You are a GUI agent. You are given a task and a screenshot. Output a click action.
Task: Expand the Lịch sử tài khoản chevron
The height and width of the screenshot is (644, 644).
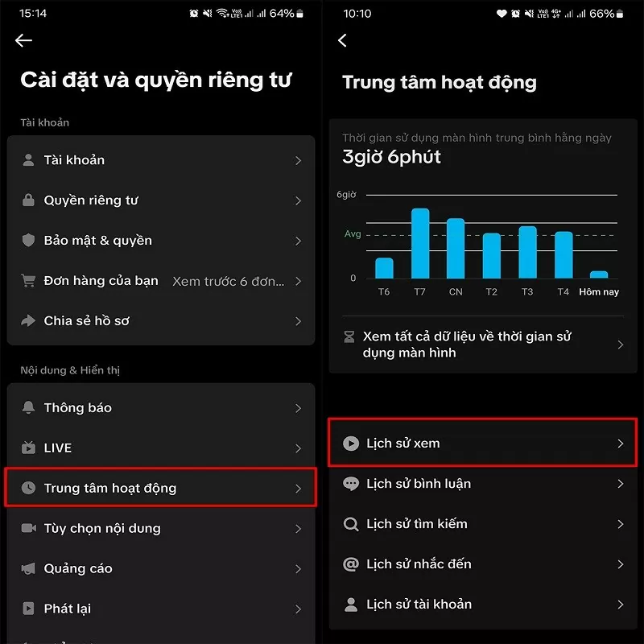[x=620, y=605]
